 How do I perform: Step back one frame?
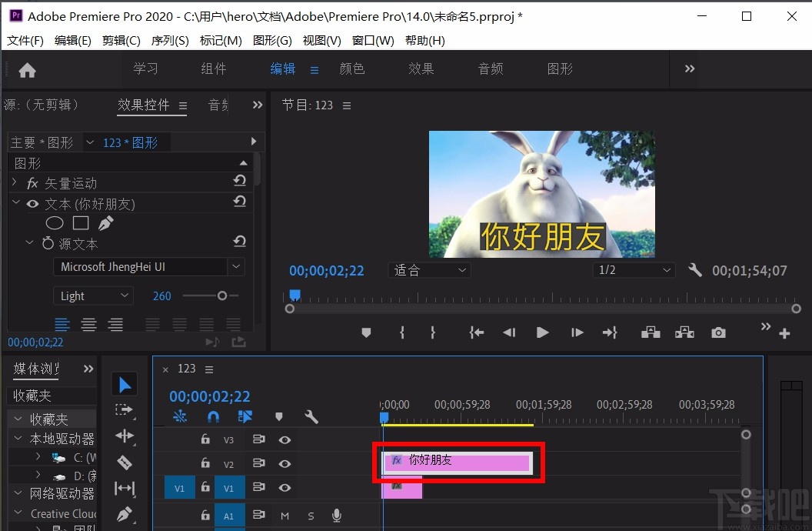[510, 332]
